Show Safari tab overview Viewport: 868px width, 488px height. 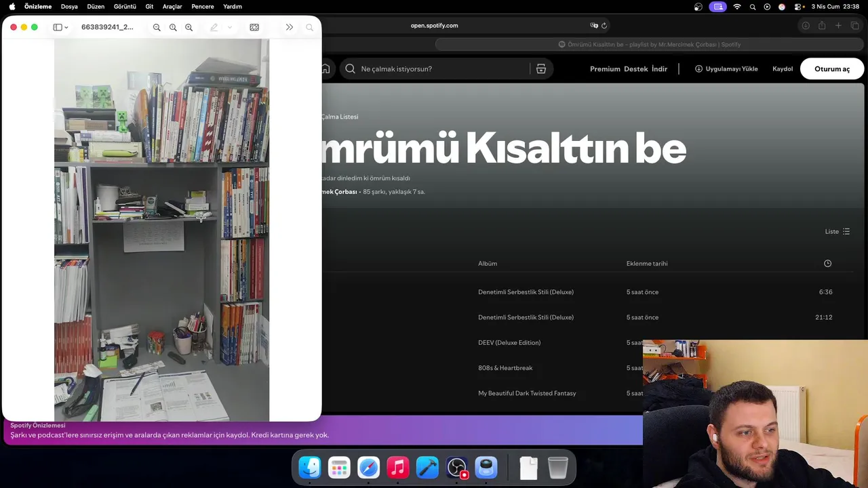[854, 26]
